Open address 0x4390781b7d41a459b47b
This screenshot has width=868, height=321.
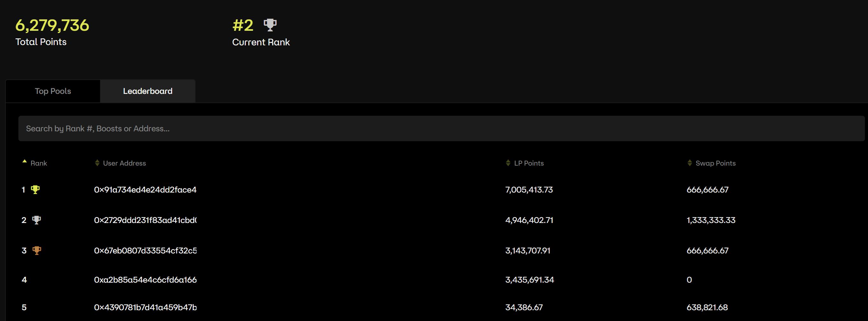[x=145, y=307]
